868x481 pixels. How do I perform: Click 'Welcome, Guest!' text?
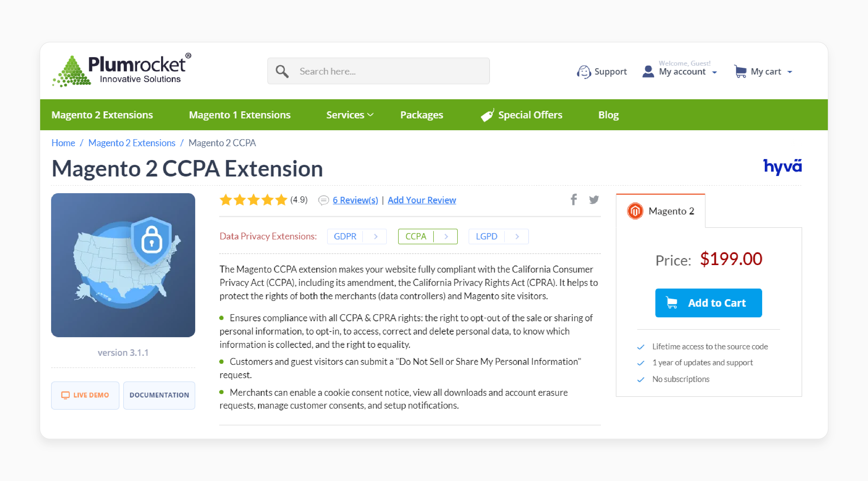pos(684,63)
